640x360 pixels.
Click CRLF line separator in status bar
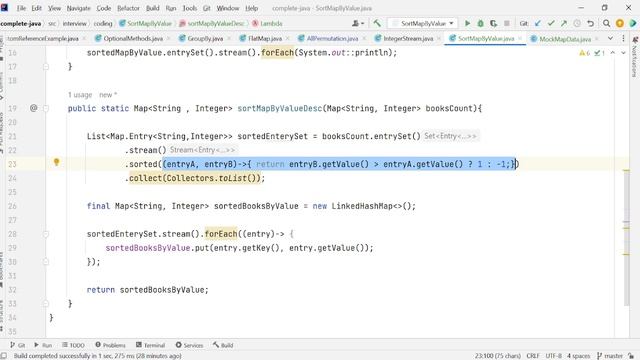click(x=533, y=356)
